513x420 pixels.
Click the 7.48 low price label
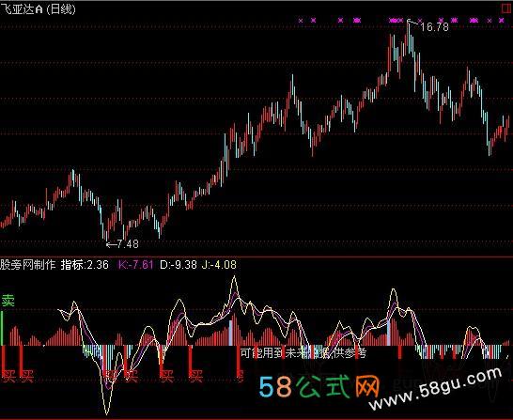[x=127, y=244]
